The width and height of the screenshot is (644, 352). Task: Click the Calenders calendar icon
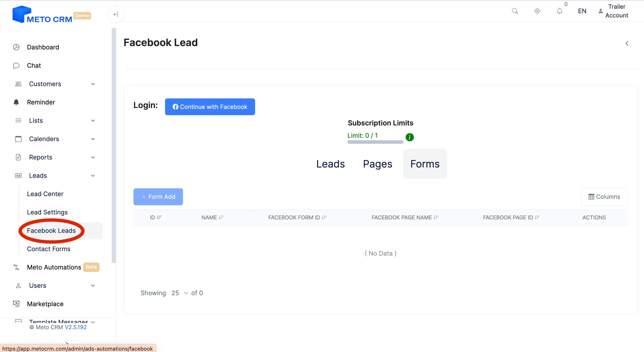click(x=18, y=139)
